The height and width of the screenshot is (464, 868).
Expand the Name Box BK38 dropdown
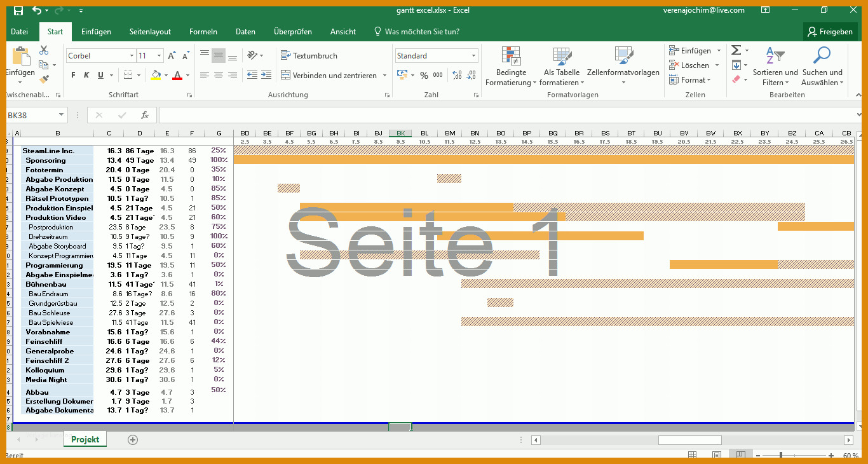tap(62, 115)
